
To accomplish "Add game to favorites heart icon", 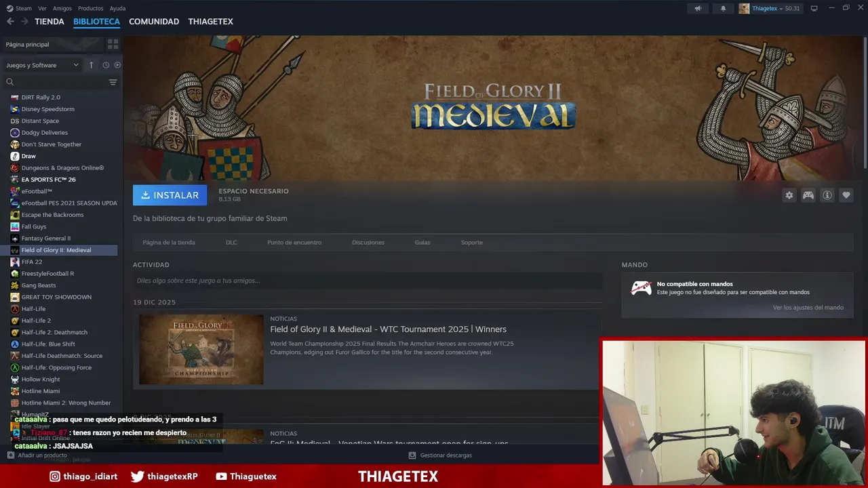I will (846, 195).
